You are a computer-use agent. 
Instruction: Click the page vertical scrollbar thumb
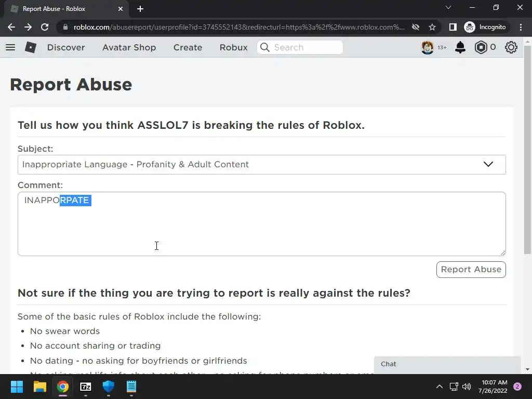(528, 149)
